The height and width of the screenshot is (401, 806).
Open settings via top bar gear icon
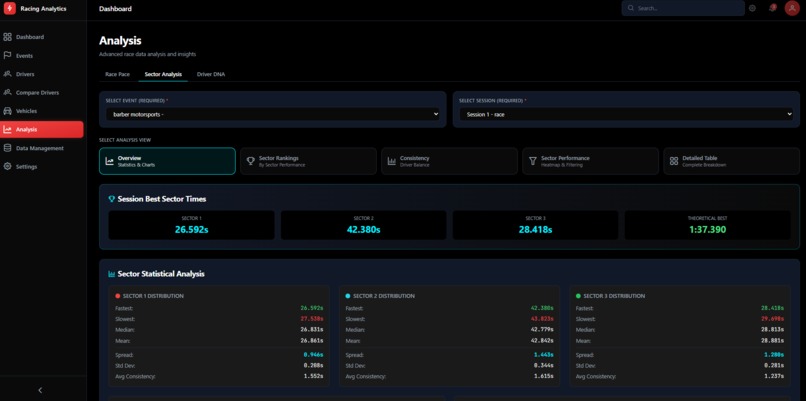[x=752, y=8]
